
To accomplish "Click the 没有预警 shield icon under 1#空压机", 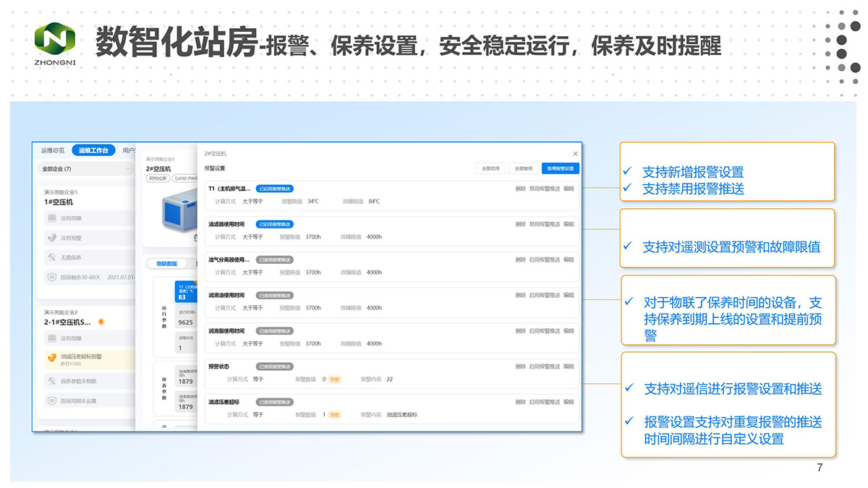I will click(x=51, y=237).
